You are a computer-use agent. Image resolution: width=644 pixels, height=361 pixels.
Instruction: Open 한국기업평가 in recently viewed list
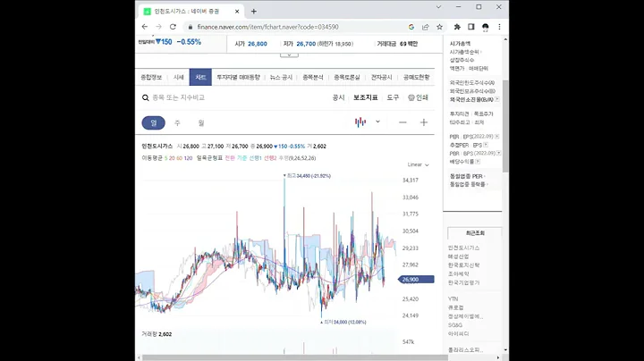(463, 282)
